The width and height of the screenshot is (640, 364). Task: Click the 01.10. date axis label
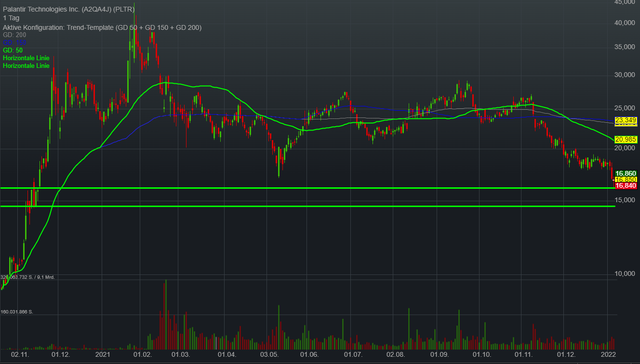pos(481,354)
